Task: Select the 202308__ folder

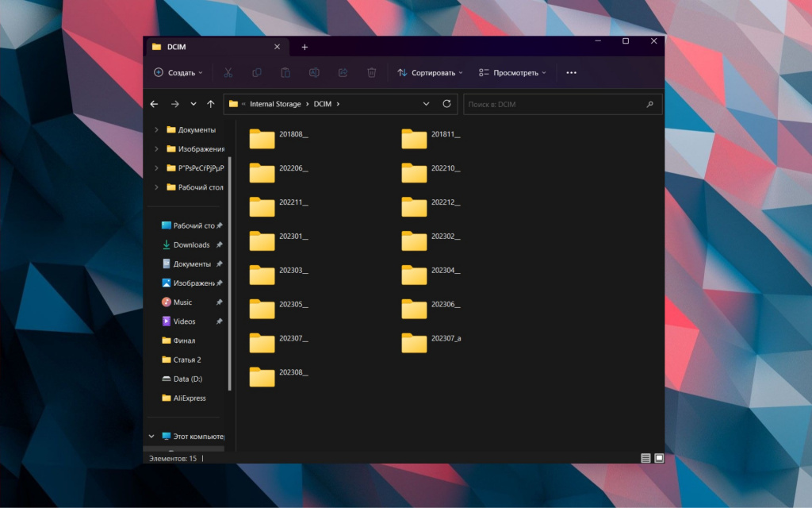Action: click(278, 377)
